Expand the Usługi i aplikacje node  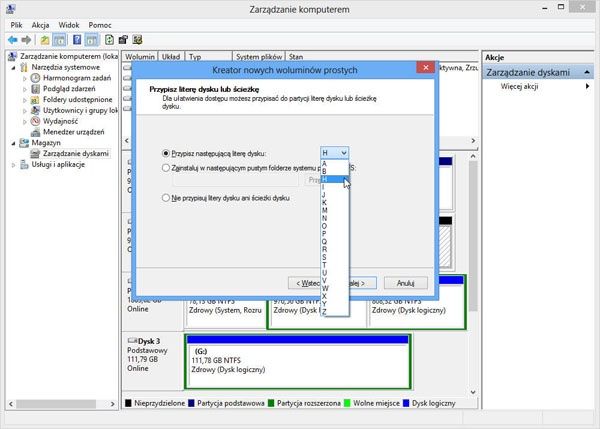[x=13, y=165]
